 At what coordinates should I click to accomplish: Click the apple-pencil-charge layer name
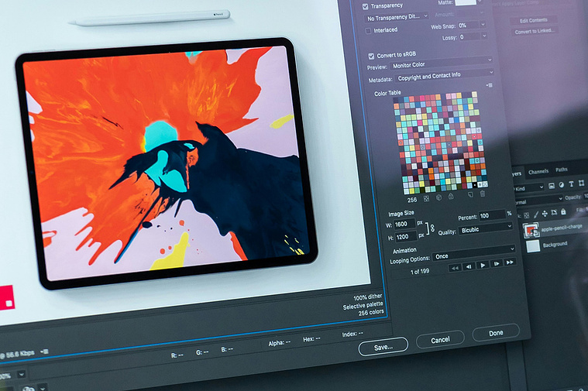[562, 227]
